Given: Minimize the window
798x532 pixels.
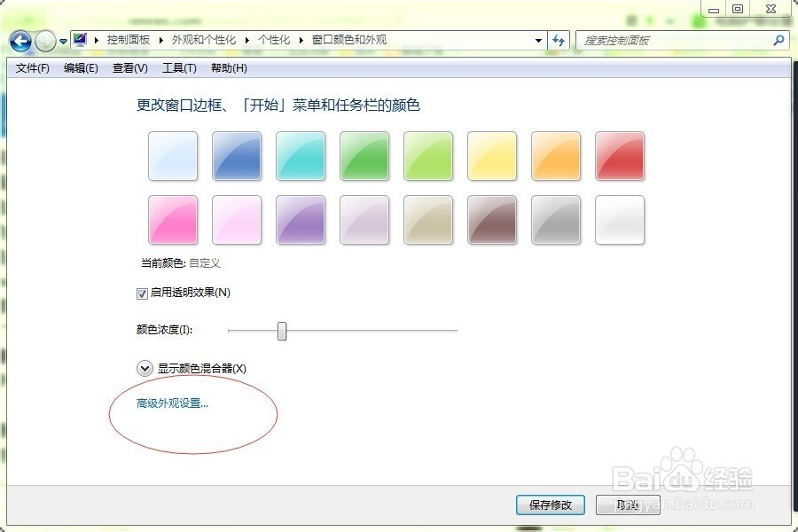Looking at the screenshot, I should [x=714, y=9].
